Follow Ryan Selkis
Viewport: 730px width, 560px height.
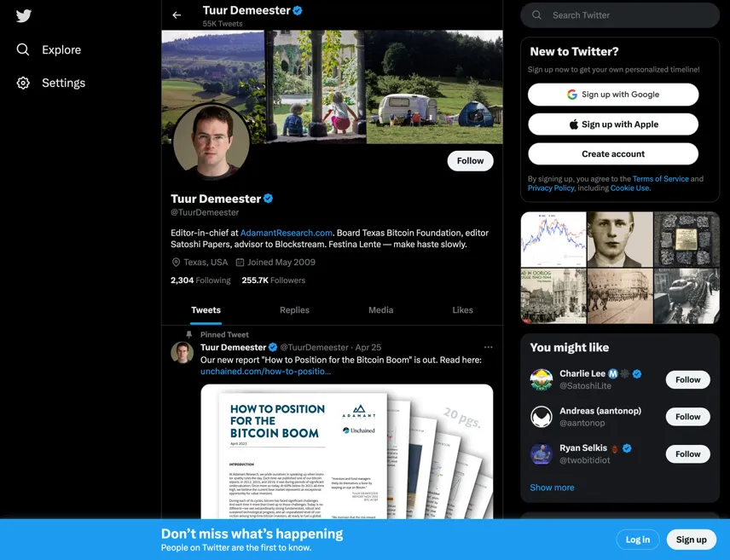click(687, 453)
